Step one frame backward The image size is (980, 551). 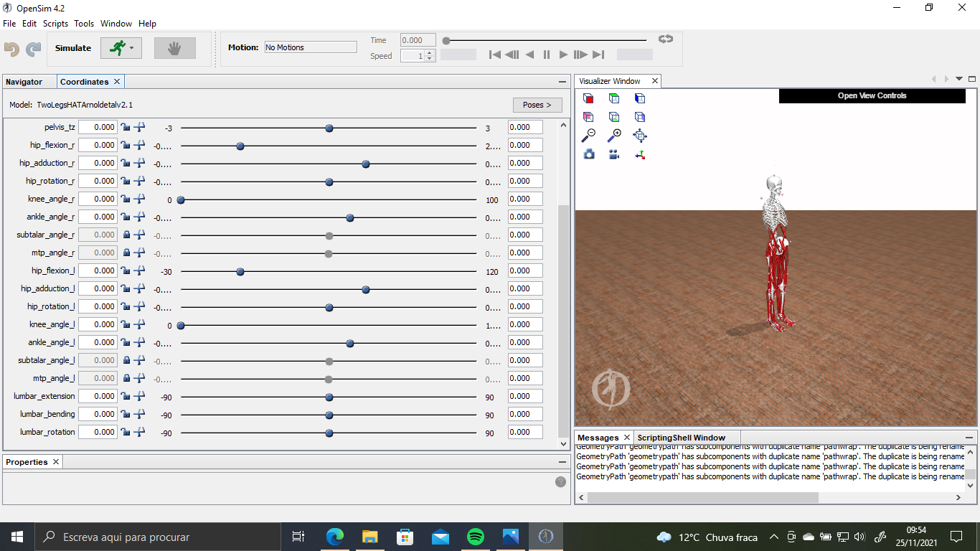[512, 55]
